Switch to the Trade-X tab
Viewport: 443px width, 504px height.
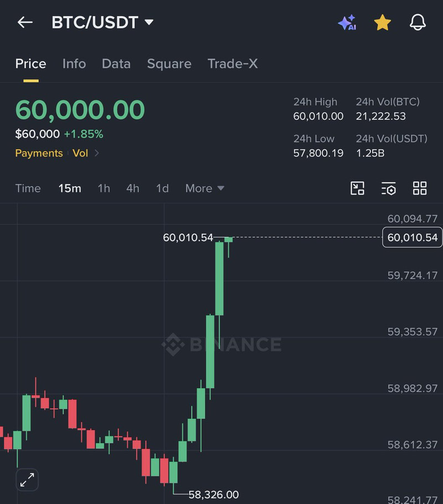click(x=233, y=64)
